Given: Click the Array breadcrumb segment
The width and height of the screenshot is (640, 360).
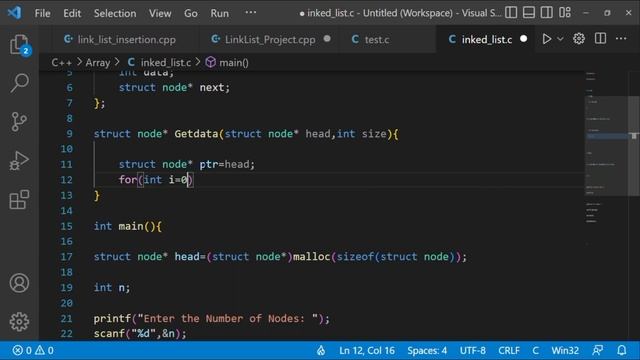Looking at the screenshot, I should point(98,62).
